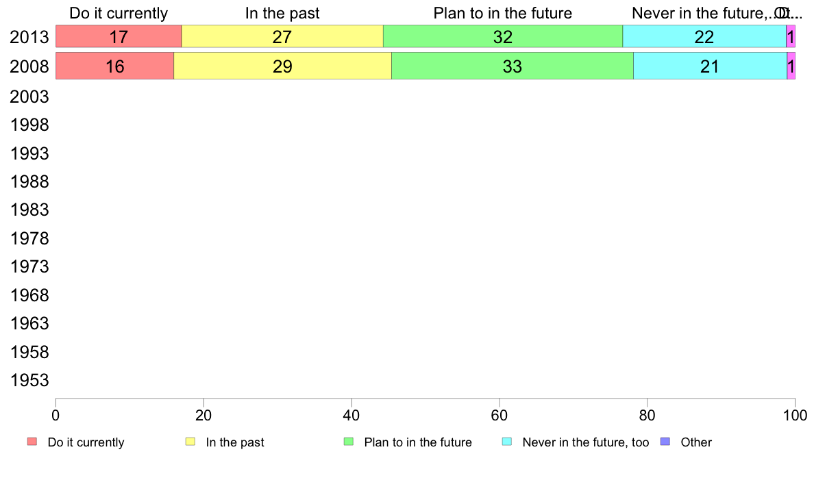Click the Plan to in the future column header

502,13
